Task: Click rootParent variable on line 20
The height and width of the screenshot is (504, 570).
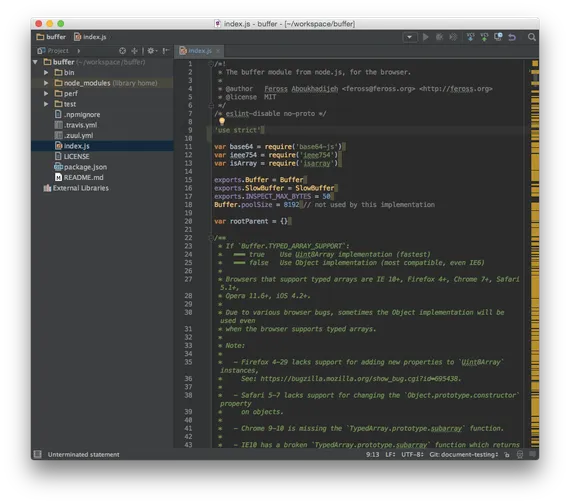Action: (x=249, y=221)
